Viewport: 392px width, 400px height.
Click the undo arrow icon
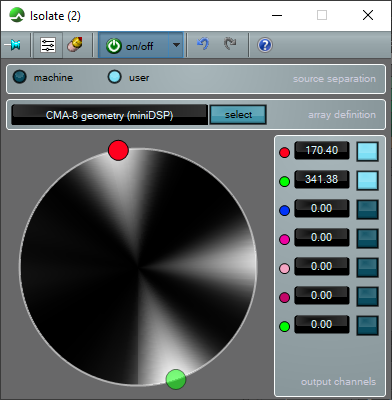coord(203,44)
